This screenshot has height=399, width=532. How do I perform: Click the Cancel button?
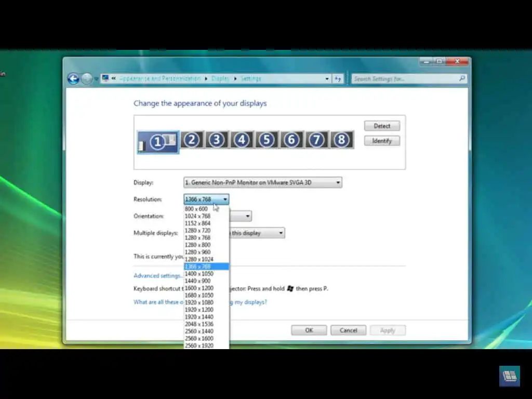(349, 330)
